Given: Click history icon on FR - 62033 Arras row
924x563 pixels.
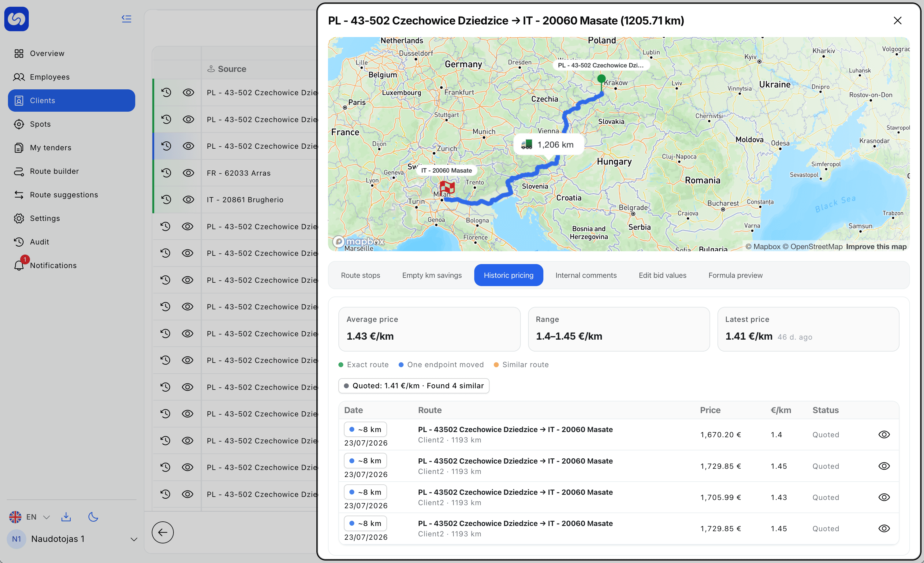Looking at the screenshot, I should click(x=166, y=173).
